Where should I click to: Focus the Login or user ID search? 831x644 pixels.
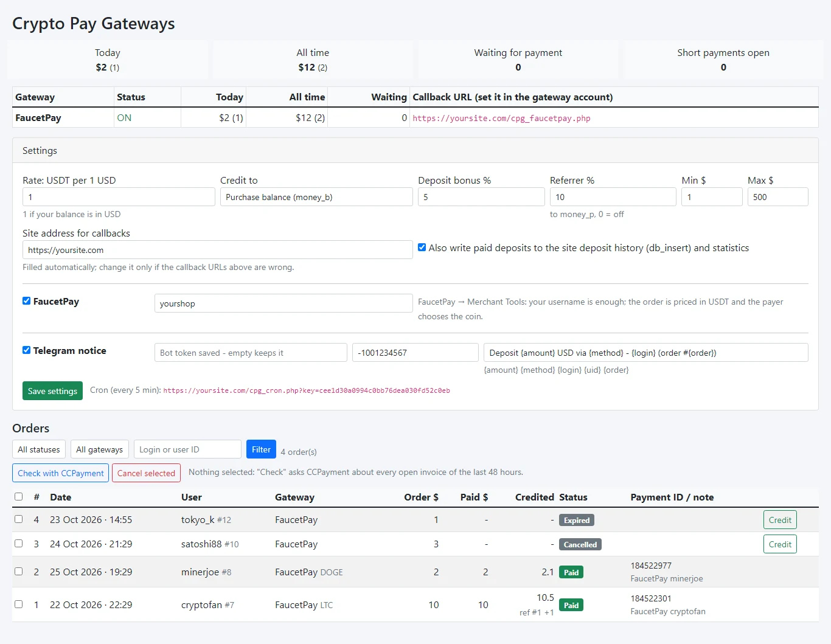coord(187,449)
